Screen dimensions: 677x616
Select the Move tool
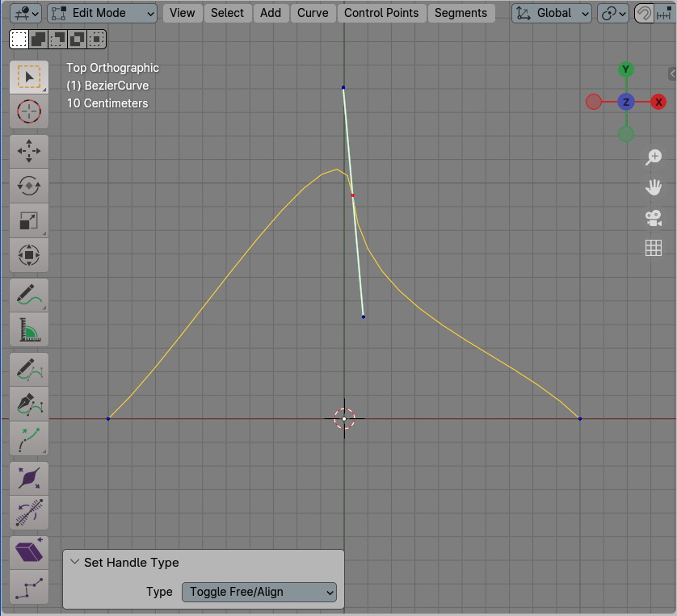[x=29, y=152]
